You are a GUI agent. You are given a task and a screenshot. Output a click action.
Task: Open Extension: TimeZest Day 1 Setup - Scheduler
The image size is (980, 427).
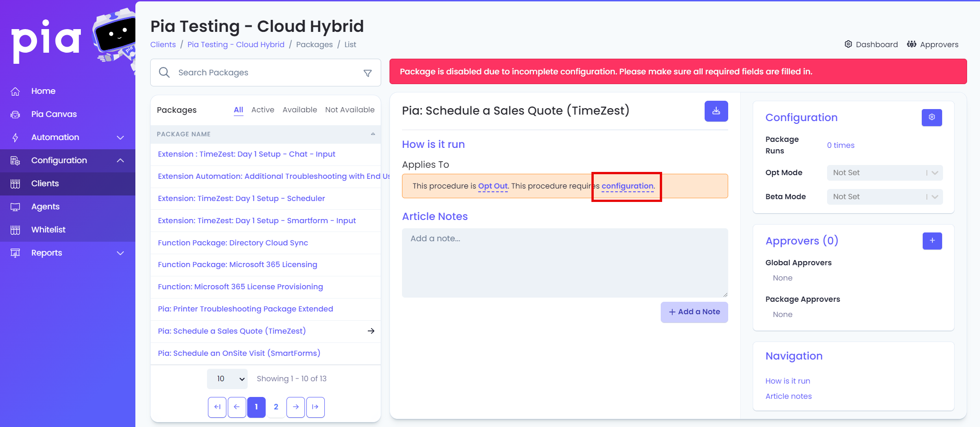pyautogui.click(x=241, y=199)
